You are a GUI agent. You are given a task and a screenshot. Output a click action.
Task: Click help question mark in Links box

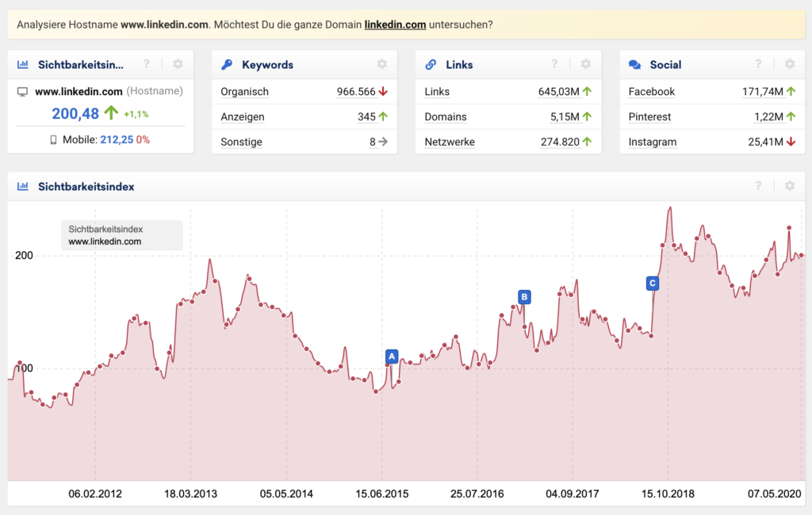click(x=554, y=64)
